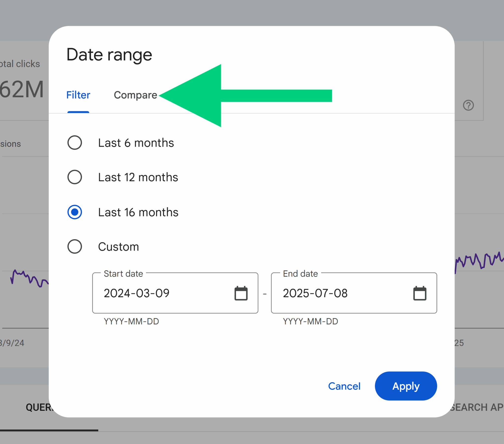The image size is (504, 444).
Task: Switch to the Compare tab
Action: [x=135, y=95]
